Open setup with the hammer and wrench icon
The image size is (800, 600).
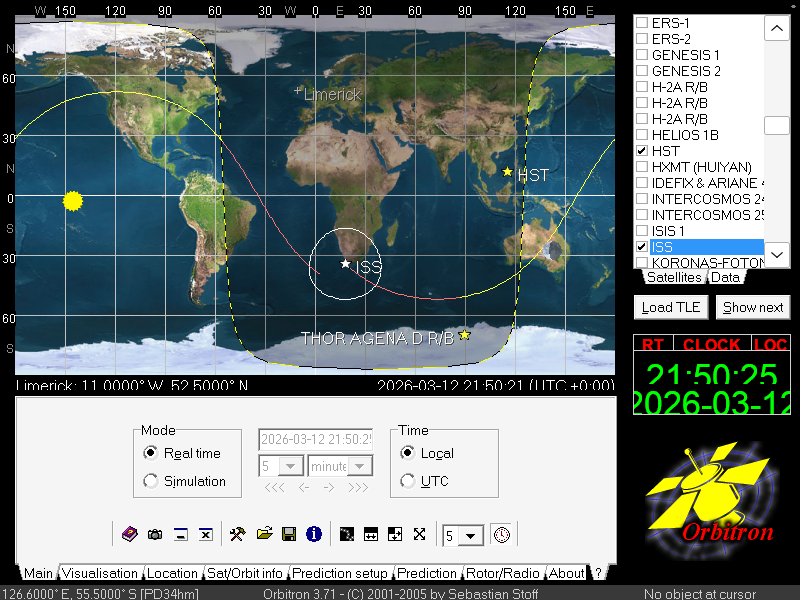coord(237,535)
